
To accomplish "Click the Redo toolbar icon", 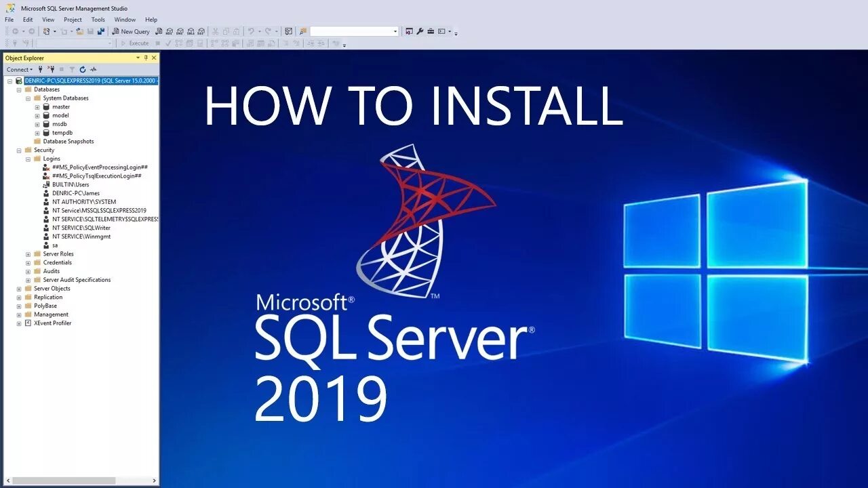I will [x=268, y=31].
